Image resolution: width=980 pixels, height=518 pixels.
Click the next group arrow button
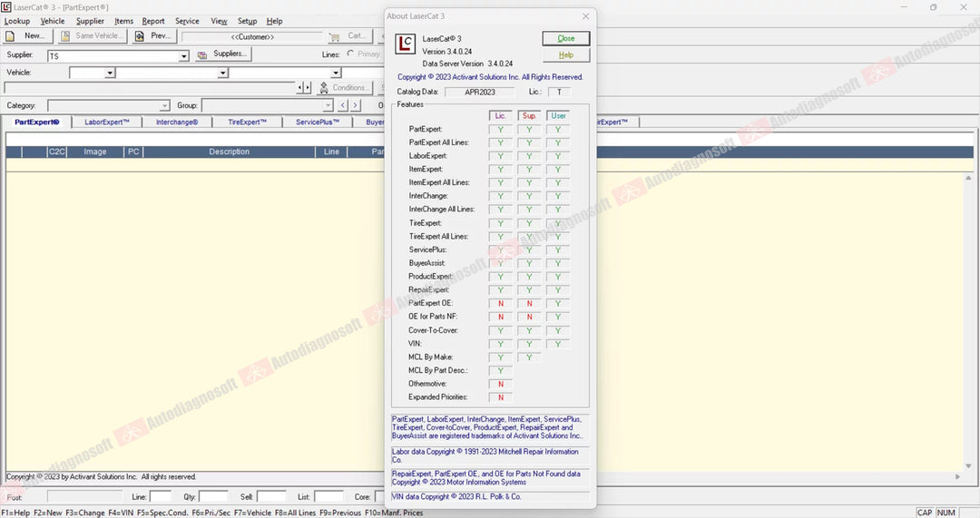(356, 105)
